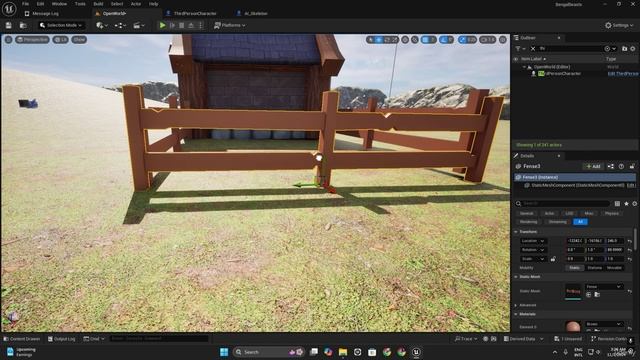Screen dimensions: 640x360
Task: Collapse the OpenWorld (Editor) tree row
Action: tap(524, 67)
